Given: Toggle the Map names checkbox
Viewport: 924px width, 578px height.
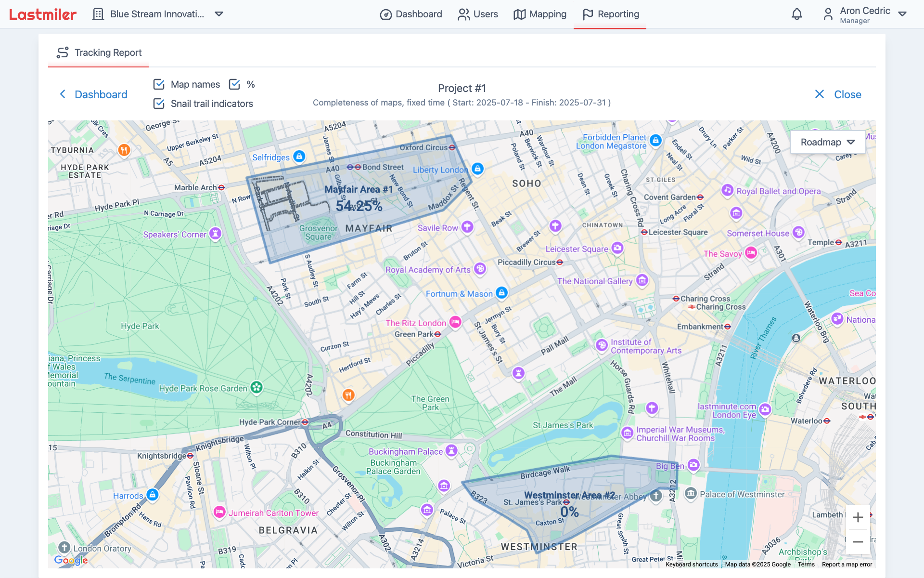Looking at the screenshot, I should pos(159,84).
